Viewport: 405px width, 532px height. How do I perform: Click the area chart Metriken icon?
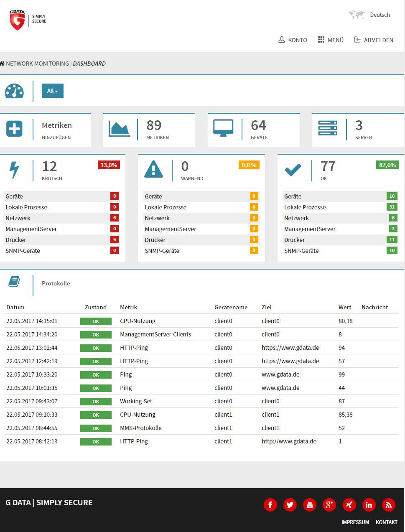[x=119, y=129]
